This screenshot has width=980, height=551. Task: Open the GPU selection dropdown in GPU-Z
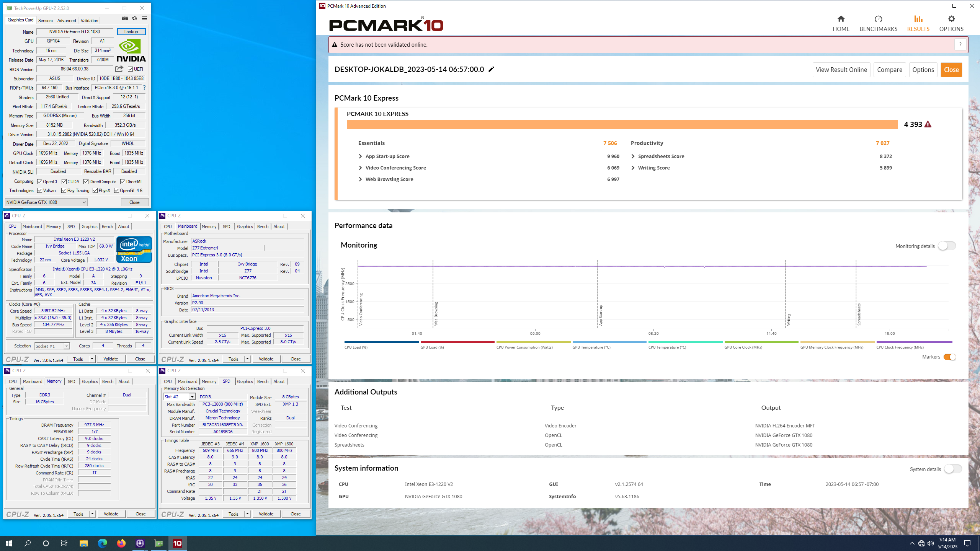pyautogui.click(x=46, y=202)
